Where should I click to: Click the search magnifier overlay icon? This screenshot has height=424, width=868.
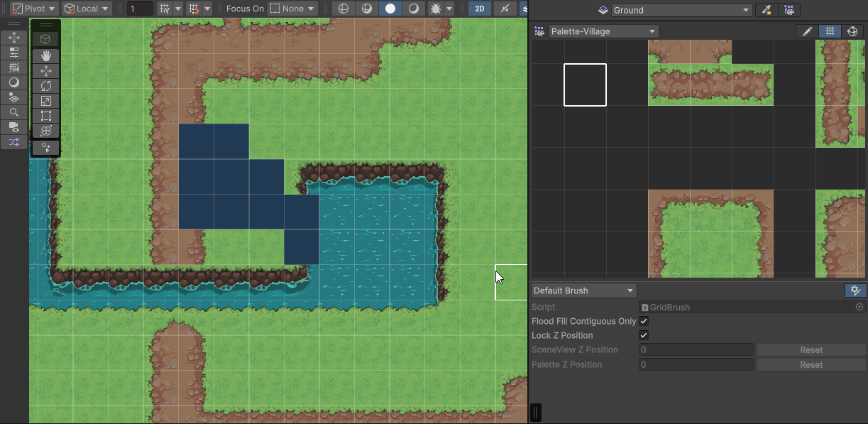pyautogui.click(x=13, y=112)
